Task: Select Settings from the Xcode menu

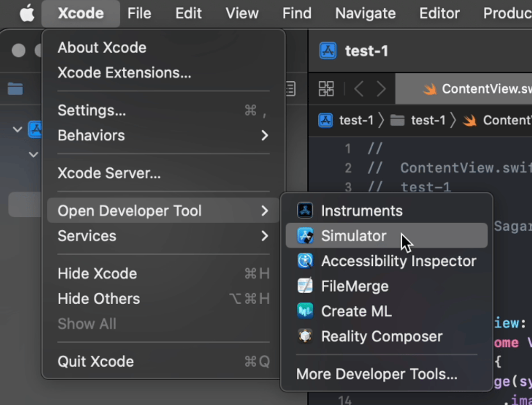Action: click(92, 111)
